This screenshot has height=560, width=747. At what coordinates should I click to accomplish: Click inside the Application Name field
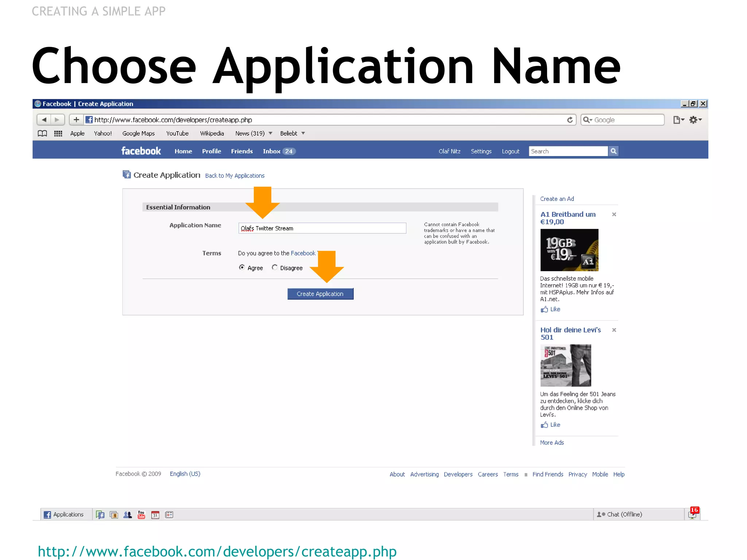(x=322, y=228)
